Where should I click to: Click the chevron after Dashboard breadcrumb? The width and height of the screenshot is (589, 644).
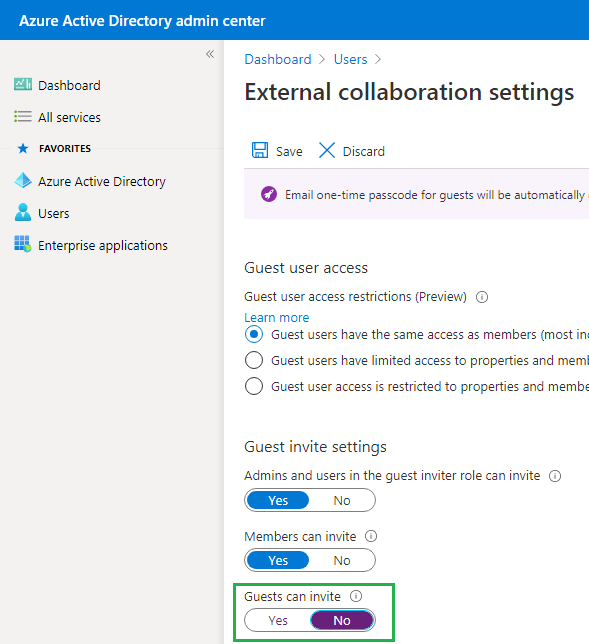pos(322,60)
